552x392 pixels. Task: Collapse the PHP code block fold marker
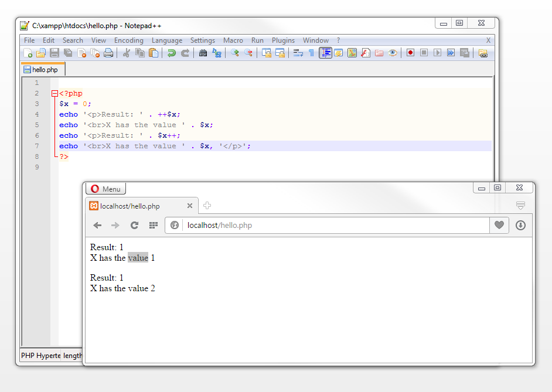(54, 94)
